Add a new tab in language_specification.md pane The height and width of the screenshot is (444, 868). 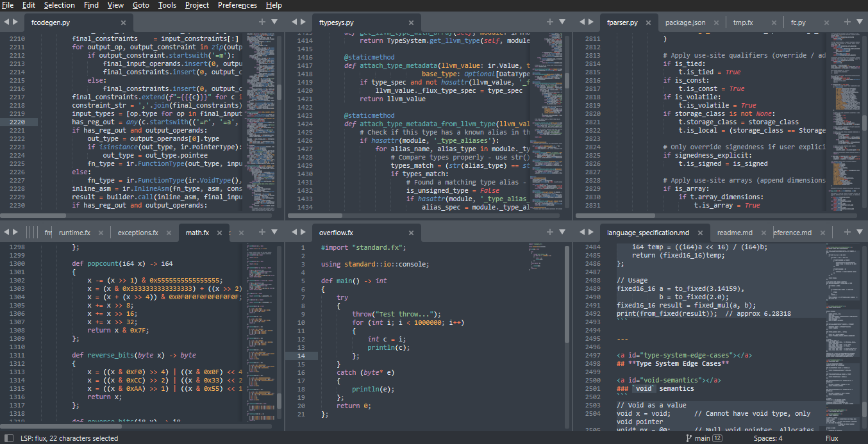click(x=847, y=232)
